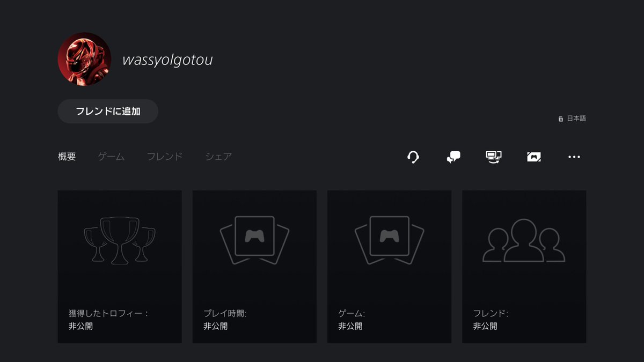Click the 獲得したトロフィー label
The width and height of the screenshot is (644, 362).
108,314
